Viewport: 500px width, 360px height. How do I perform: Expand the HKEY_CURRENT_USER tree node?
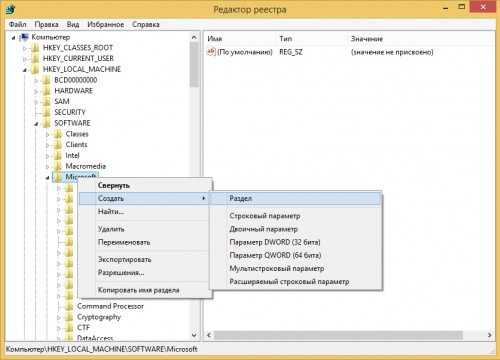pos(25,59)
